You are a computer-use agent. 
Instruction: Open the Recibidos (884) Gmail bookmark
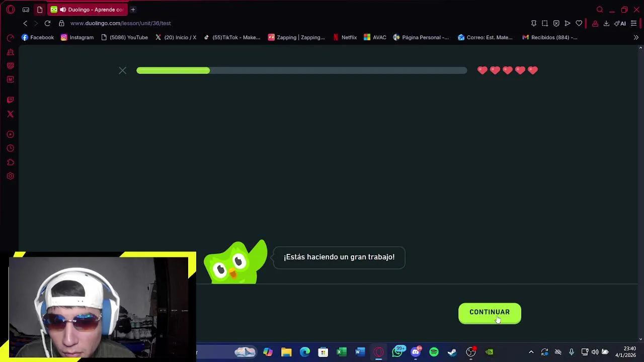(549, 37)
